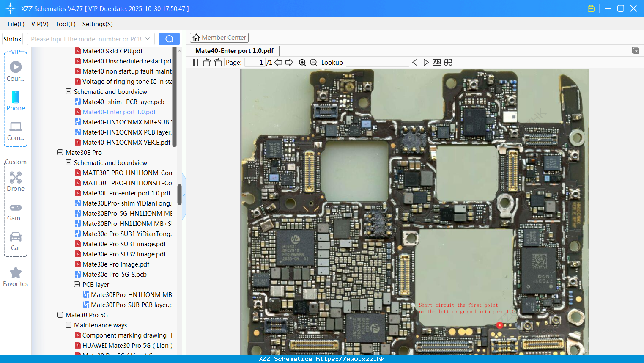Open the Settings(S) menu
Image resolution: width=644 pixels, height=363 pixels.
point(98,24)
